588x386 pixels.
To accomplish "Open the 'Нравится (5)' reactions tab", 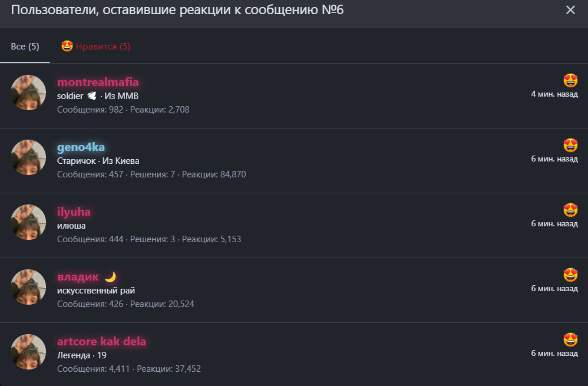I will 103,46.
